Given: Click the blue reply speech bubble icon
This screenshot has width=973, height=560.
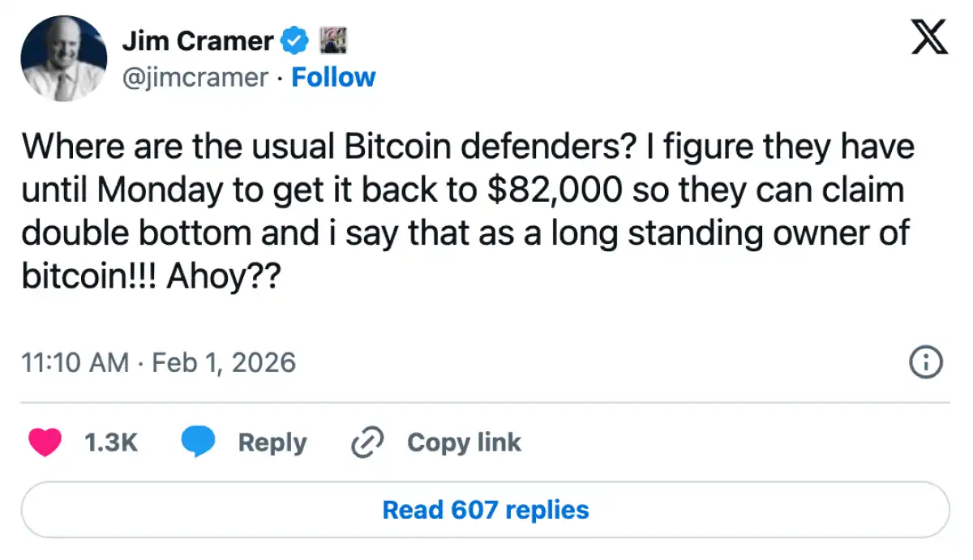Looking at the screenshot, I should 197,442.
